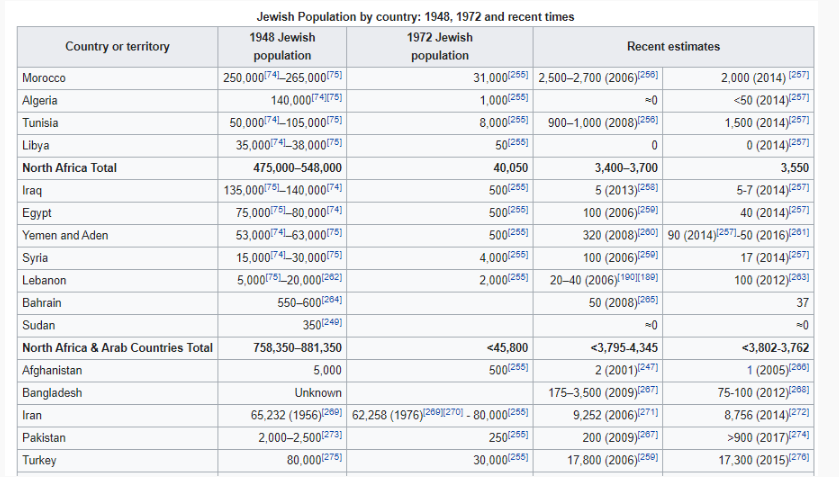
Task: Open footnote 260 for Yemen and Aden
Action: coord(648,233)
